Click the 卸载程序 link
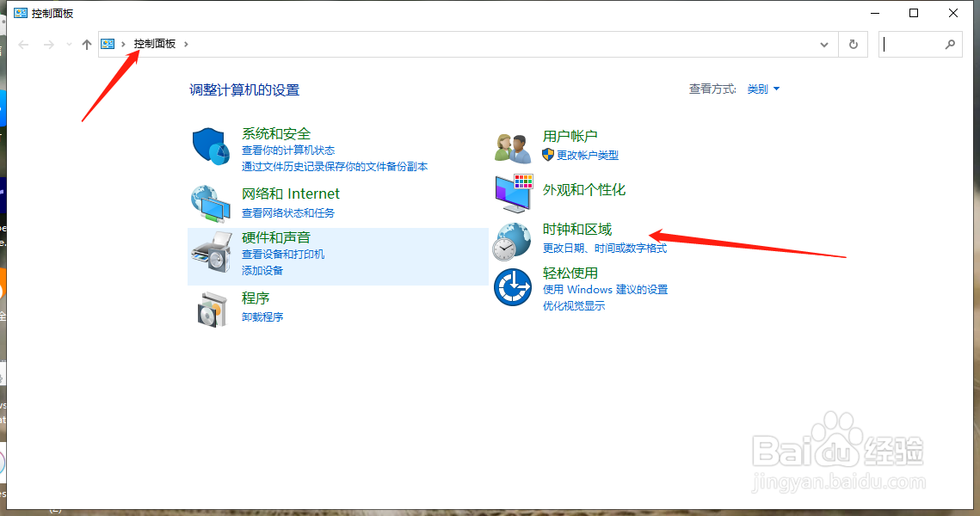Image resolution: width=980 pixels, height=516 pixels. pos(262,317)
